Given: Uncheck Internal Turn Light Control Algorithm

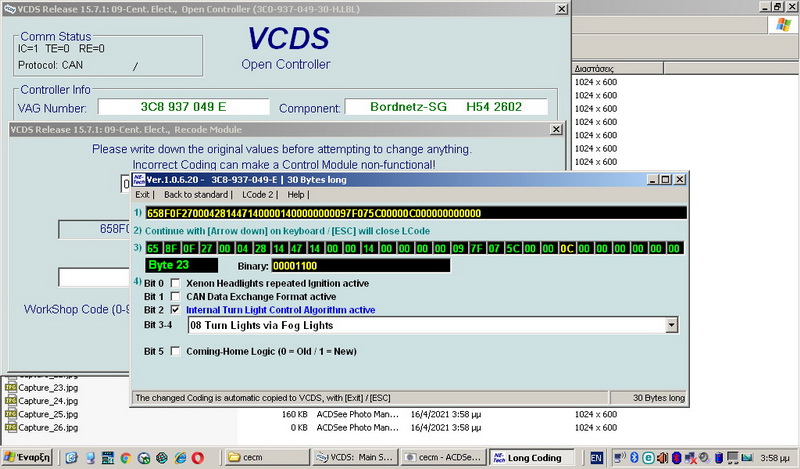Looking at the screenshot, I should [175, 309].
